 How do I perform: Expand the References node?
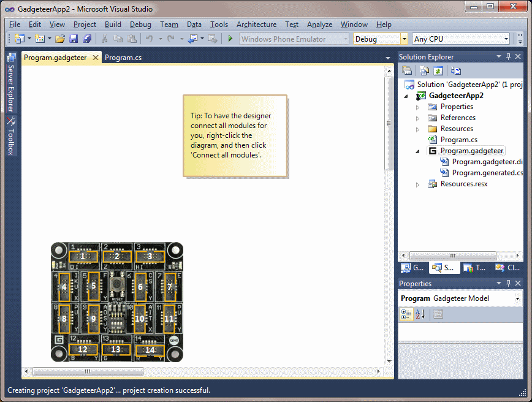pos(417,118)
